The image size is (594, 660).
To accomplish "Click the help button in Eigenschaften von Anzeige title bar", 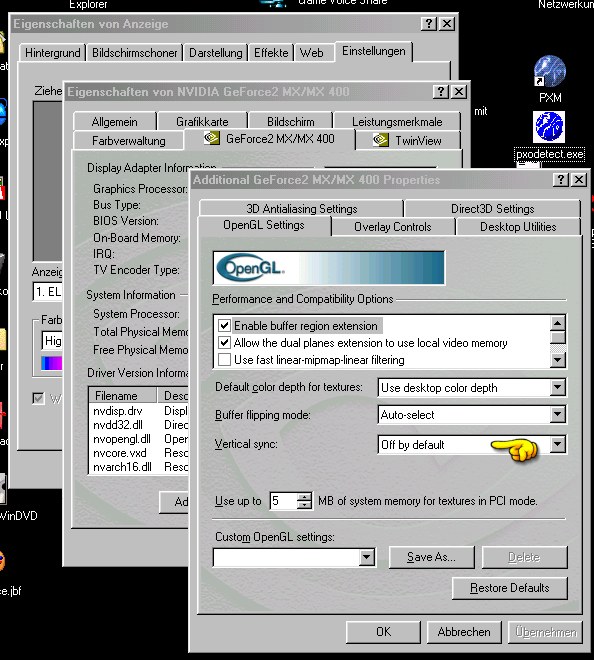I will click(429, 24).
